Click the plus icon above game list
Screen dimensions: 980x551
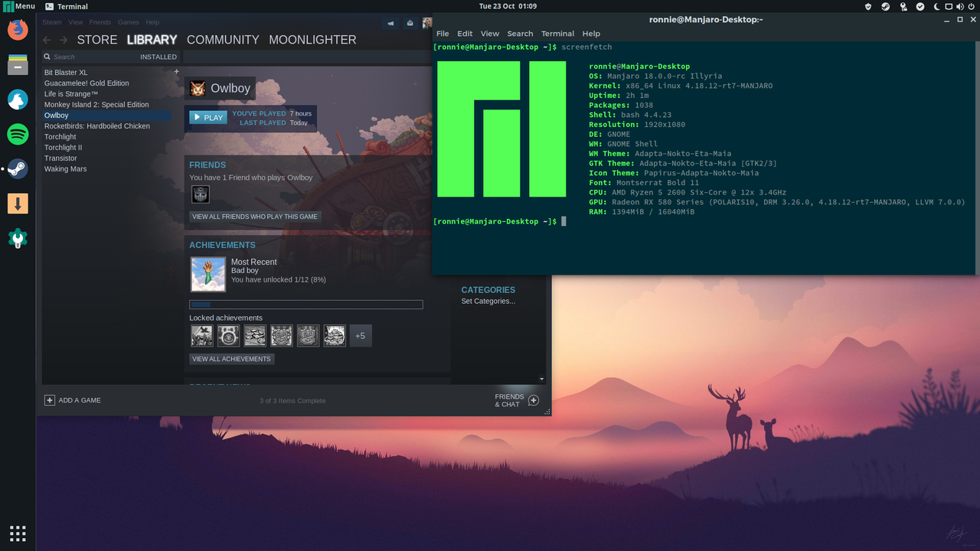coord(176,72)
